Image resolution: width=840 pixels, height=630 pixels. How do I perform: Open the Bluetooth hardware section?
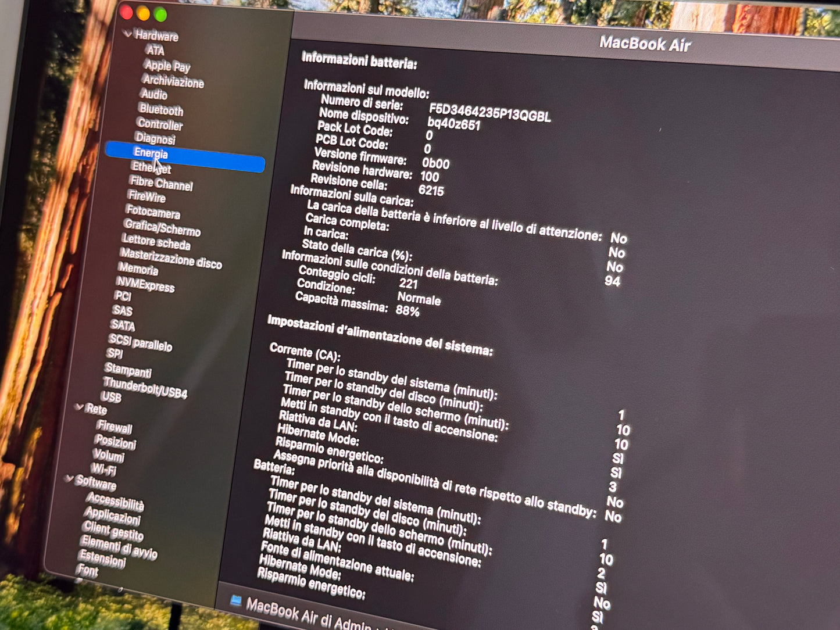pos(161,110)
